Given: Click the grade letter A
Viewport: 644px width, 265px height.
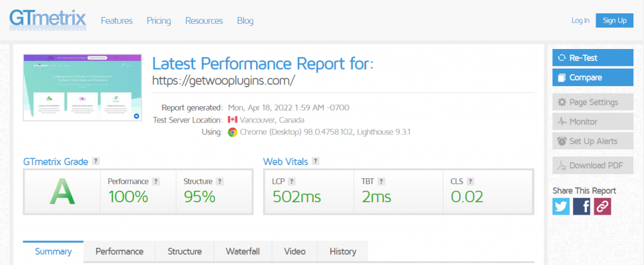Looking at the screenshot, I should [x=62, y=192].
